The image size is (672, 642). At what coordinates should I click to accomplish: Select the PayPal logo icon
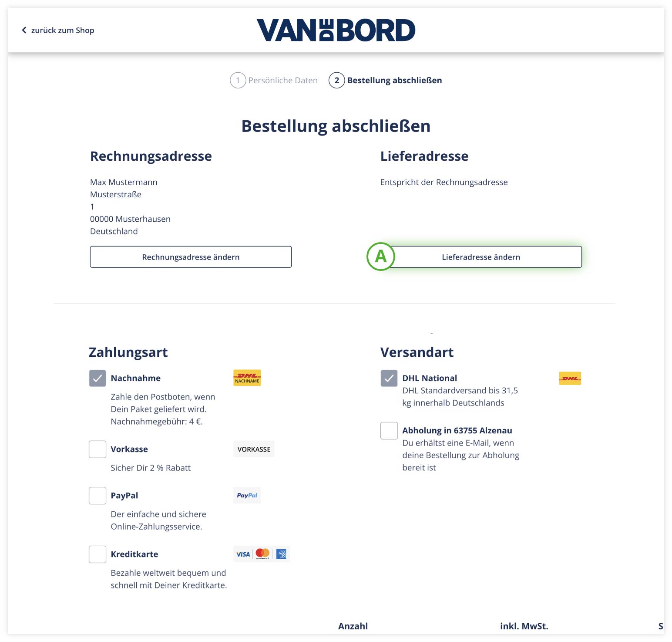(x=247, y=495)
